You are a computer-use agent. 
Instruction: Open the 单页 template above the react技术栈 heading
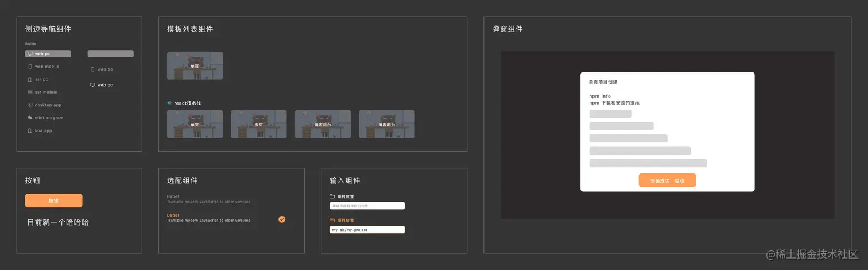click(x=195, y=65)
